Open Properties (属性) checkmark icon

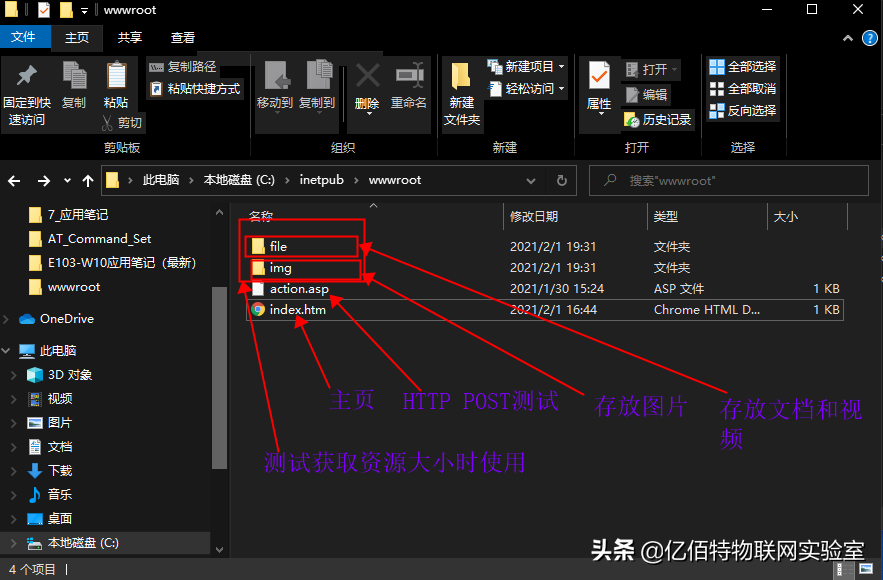pos(599,77)
